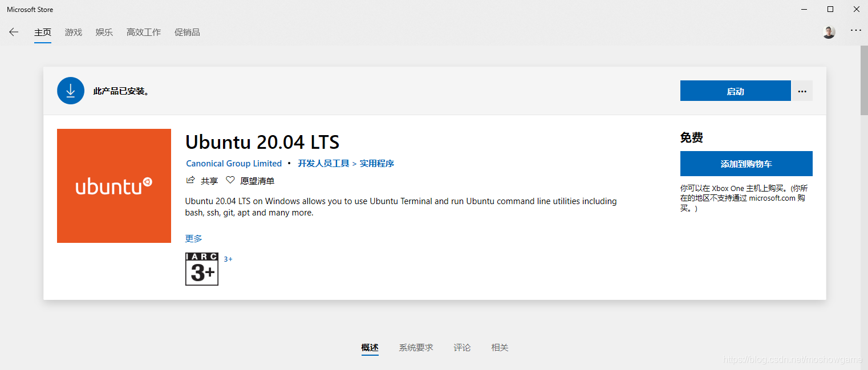This screenshot has height=370, width=868.
Task: Select the 系统要求 section tab
Action: click(416, 347)
